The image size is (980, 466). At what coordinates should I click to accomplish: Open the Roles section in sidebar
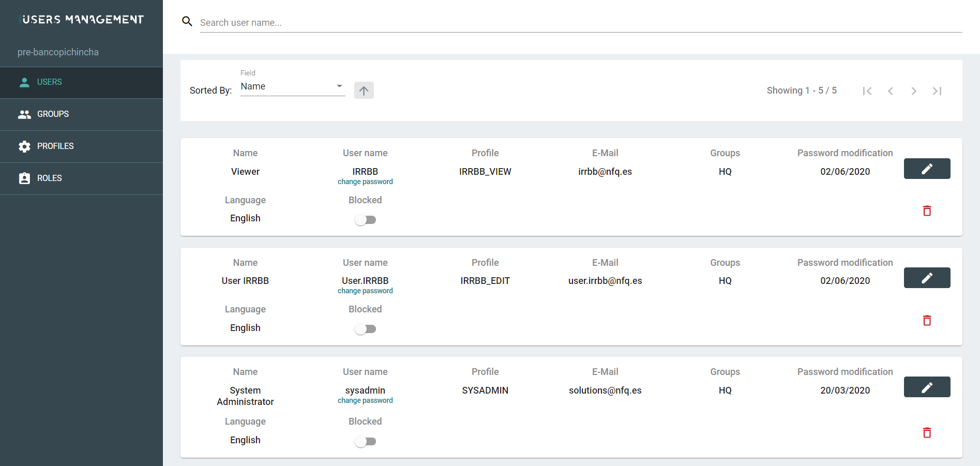81,178
